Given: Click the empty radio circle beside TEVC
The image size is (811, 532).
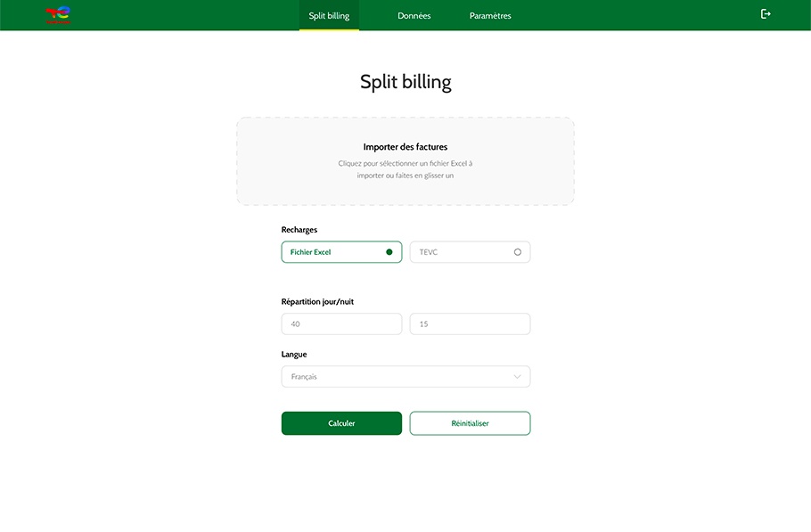Looking at the screenshot, I should pyautogui.click(x=517, y=252).
